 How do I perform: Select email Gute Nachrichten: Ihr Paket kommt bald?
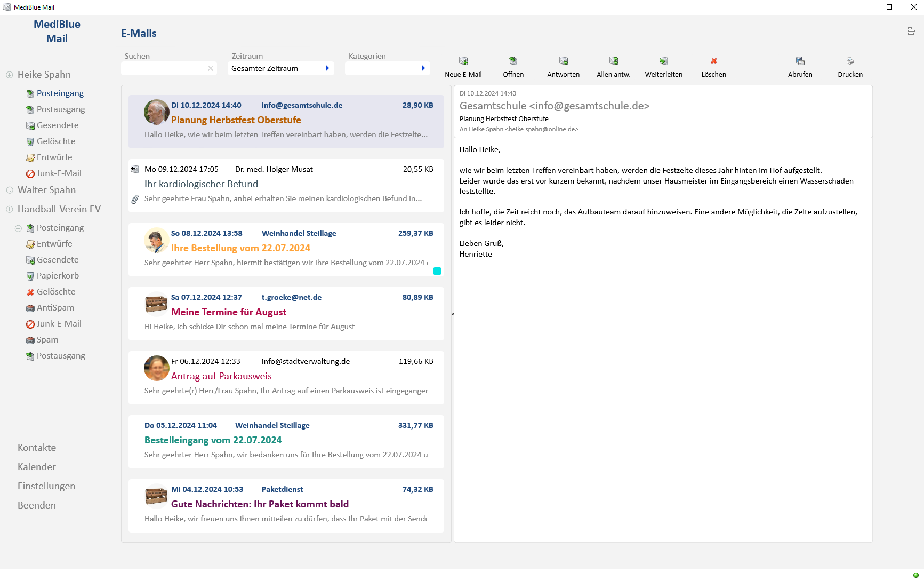(286, 505)
